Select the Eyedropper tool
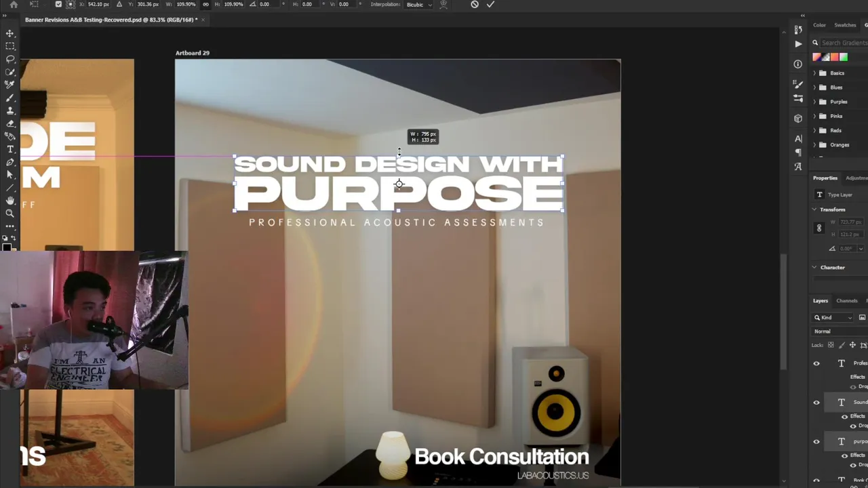 point(10,85)
